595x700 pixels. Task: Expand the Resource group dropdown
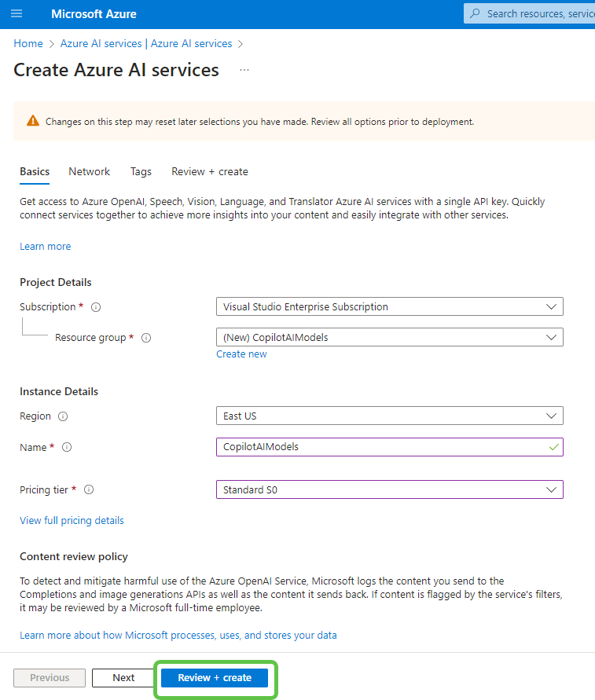pos(550,337)
